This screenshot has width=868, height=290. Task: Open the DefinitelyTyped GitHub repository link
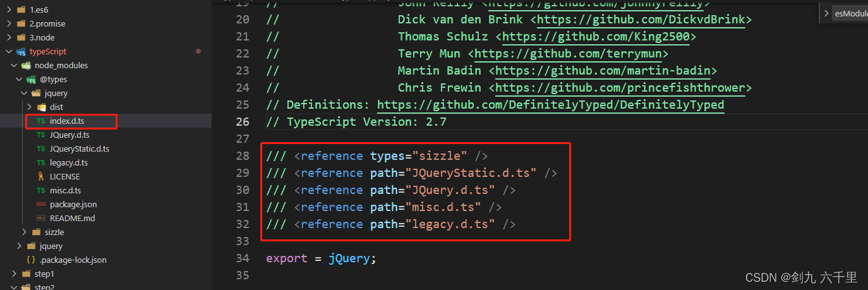pos(551,104)
